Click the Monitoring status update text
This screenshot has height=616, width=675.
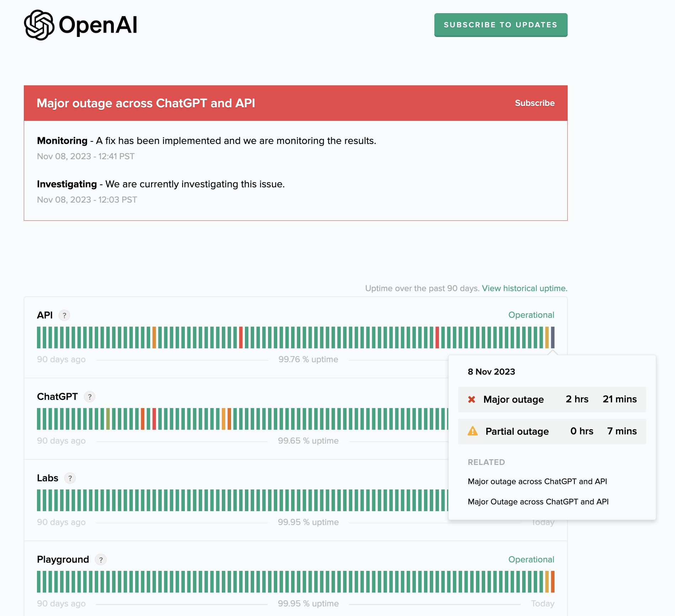(206, 141)
